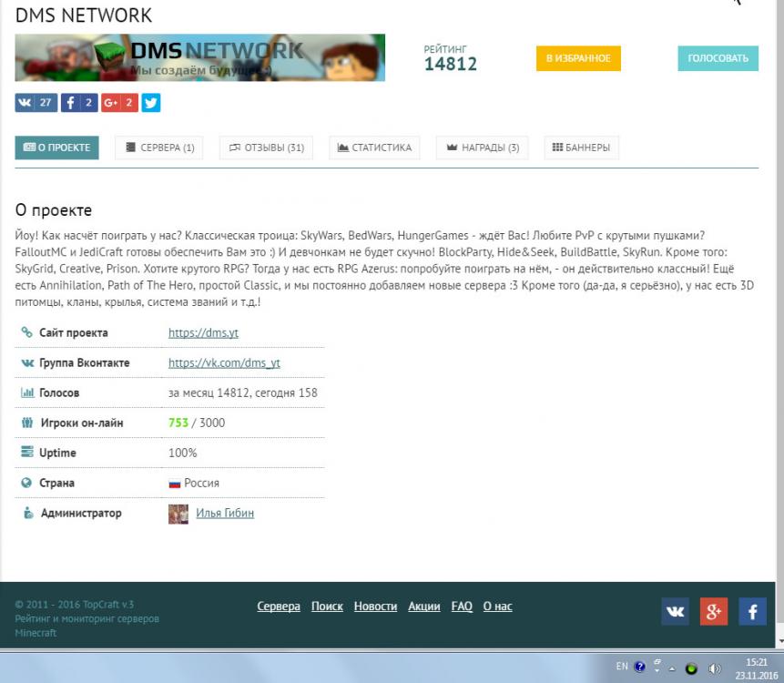Click the green circle tray icon

tap(691, 668)
